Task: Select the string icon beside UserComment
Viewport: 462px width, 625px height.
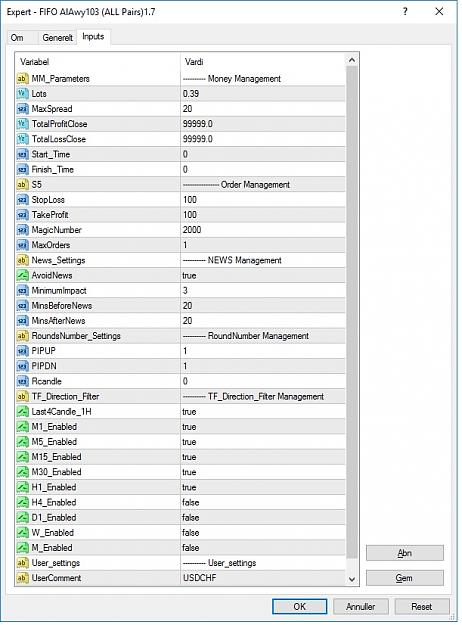Action: (22, 578)
